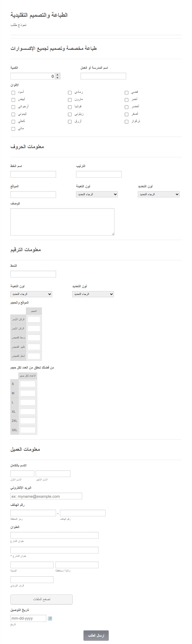
Task: Select the email address input field
Action: (x=46, y=496)
